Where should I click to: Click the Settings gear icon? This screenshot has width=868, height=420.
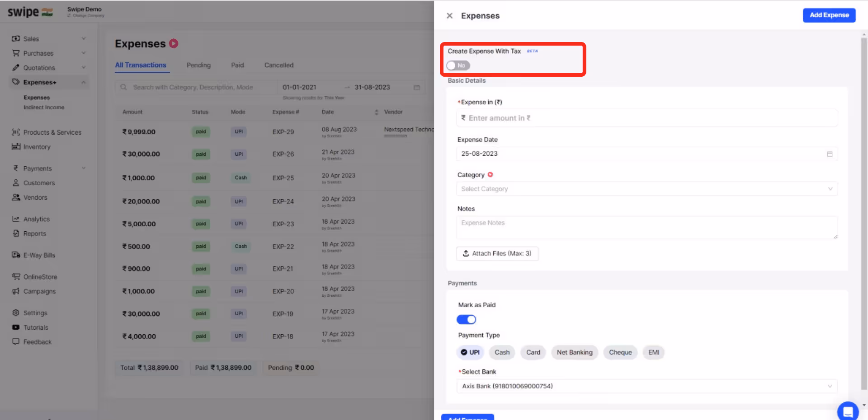(x=16, y=313)
